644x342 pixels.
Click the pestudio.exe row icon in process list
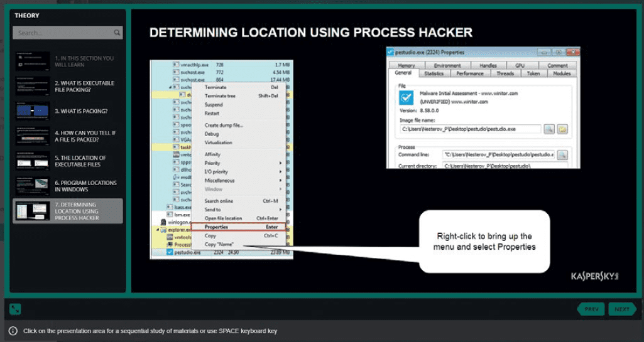(x=170, y=253)
